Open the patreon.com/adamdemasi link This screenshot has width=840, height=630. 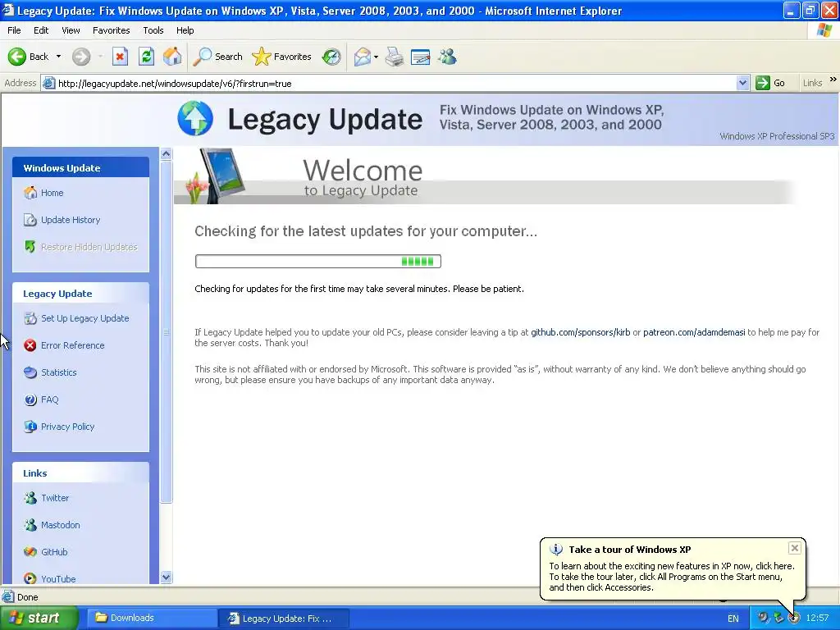click(694, 332)
